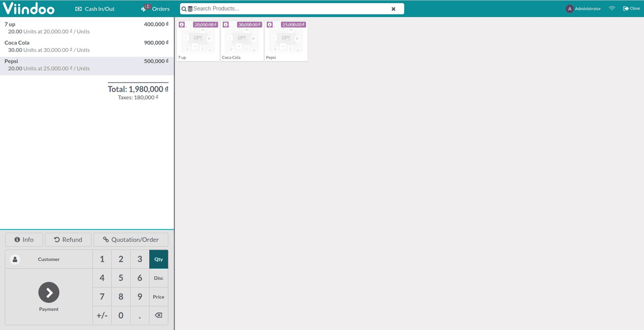Click the 25,000.00 price tag on Pepsi
The width and height of the screenshot is (644, 330).
pos(294,25)
